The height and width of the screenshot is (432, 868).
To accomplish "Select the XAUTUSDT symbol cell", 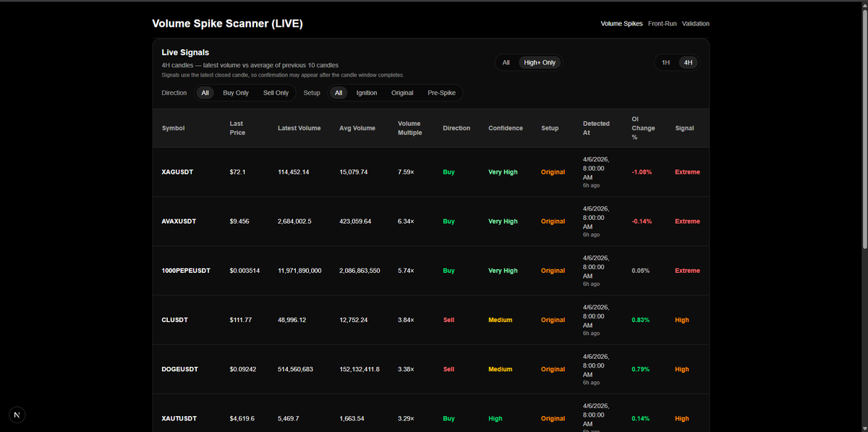I will (180, 418).
